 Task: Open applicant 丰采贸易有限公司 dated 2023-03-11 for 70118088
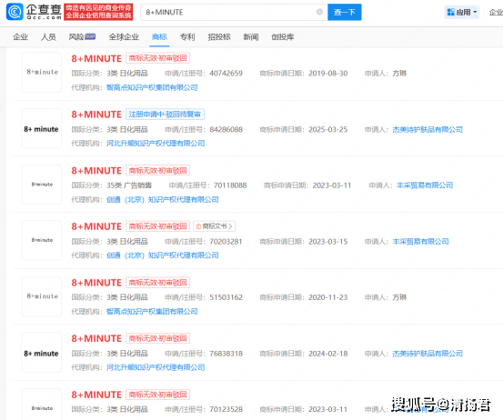point(425,185)
